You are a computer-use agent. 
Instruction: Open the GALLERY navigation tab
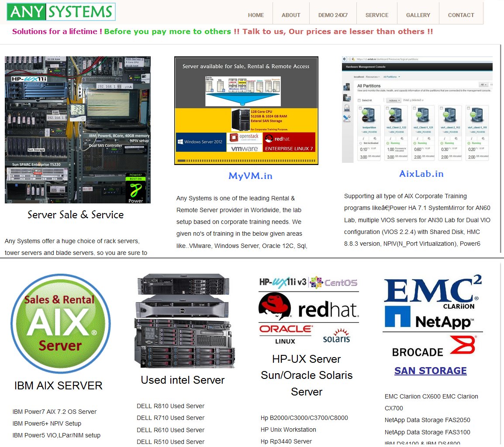418,14
